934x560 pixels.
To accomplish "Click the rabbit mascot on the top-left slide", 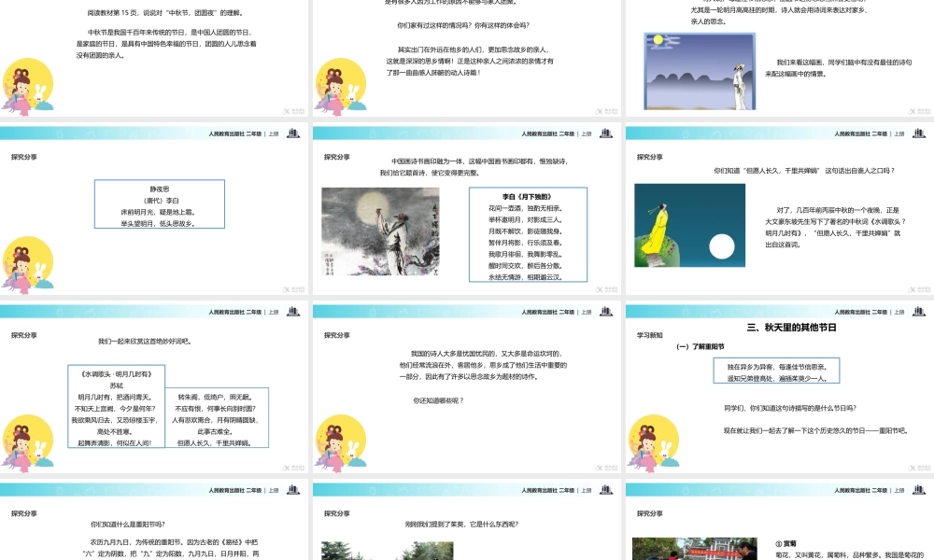I will tap(26, 84).
